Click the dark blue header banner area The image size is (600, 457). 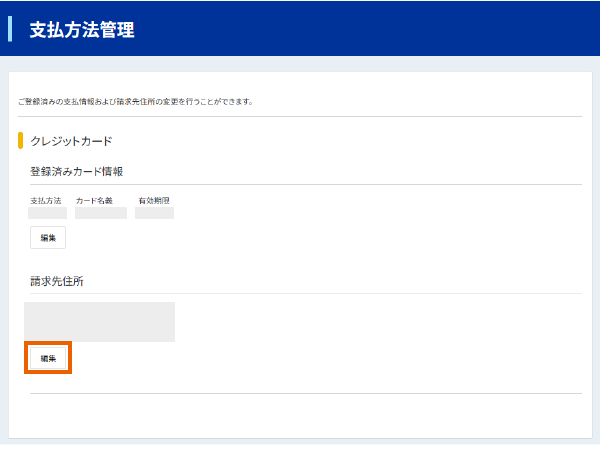coord(380,28)
